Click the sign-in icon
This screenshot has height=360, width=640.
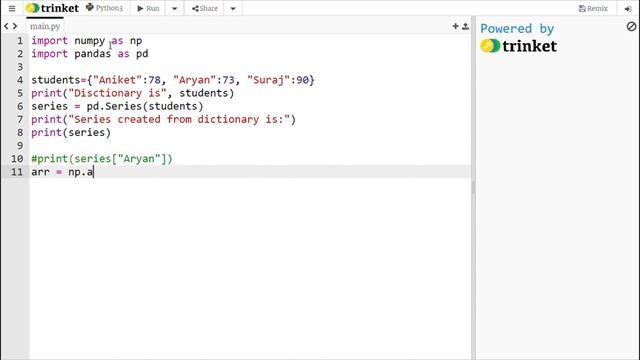click(x=628, y=9)
